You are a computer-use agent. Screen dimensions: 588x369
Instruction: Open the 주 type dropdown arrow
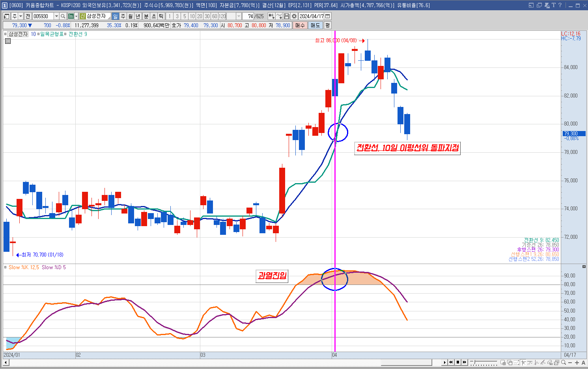point(21,16)
